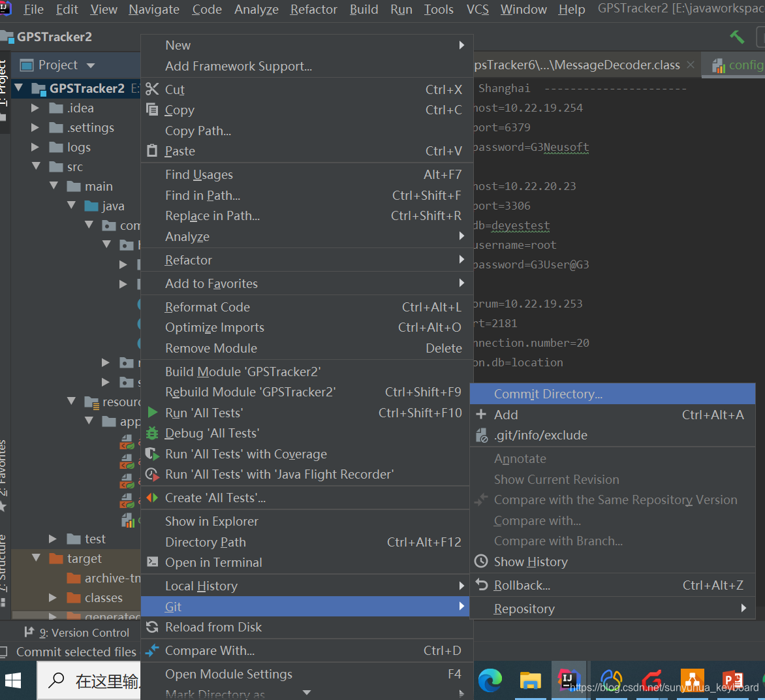Open the Refactor menu in menu bar

(314, 9)
